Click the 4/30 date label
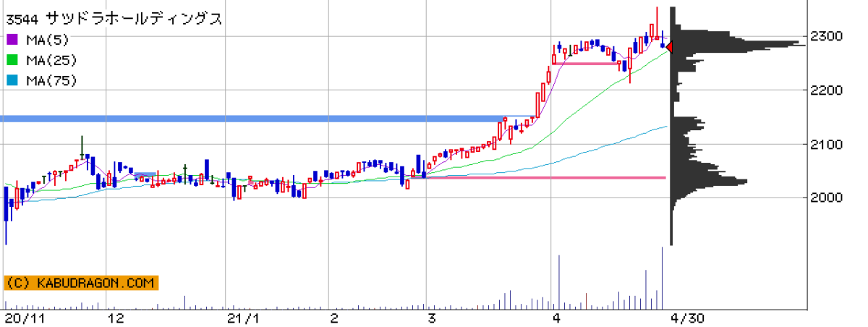Viewport: 868px width, 327px height. click(x=686, y=318)
